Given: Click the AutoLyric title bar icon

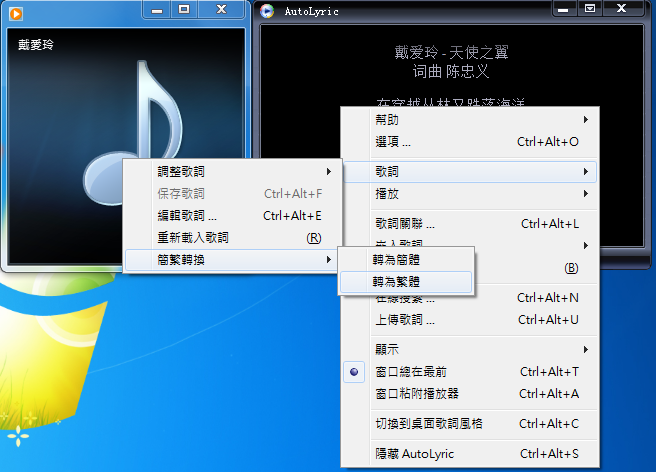Looking at the screenshot, I should click(267, 11).
